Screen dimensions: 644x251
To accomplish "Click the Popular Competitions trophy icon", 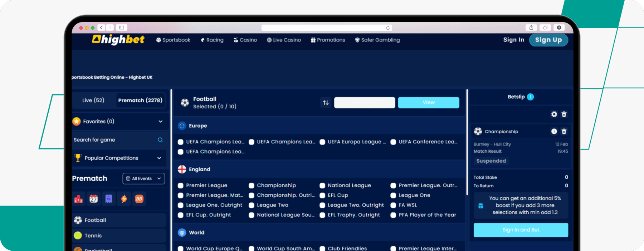I will coord(78,158).
